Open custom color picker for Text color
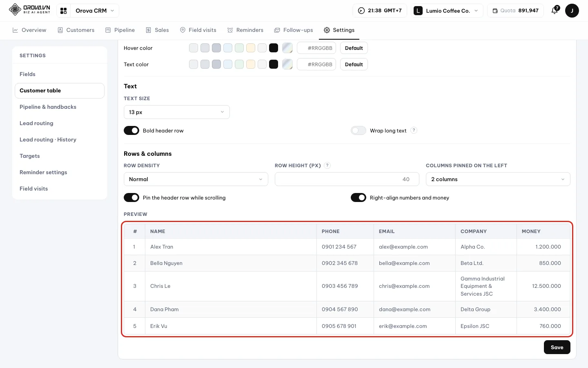 pyautogui.click(x=287, y=64)
